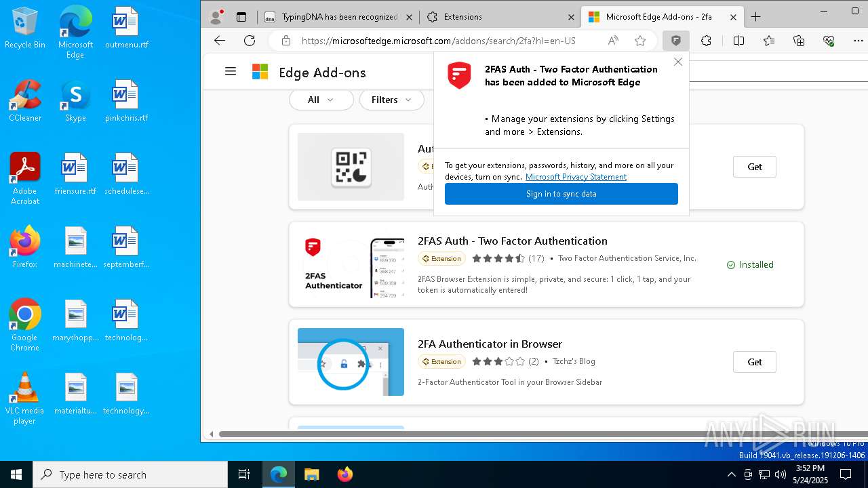868x488 pixels.
Task: Select the CCleaner desktop icon
Action: point(25,101)
